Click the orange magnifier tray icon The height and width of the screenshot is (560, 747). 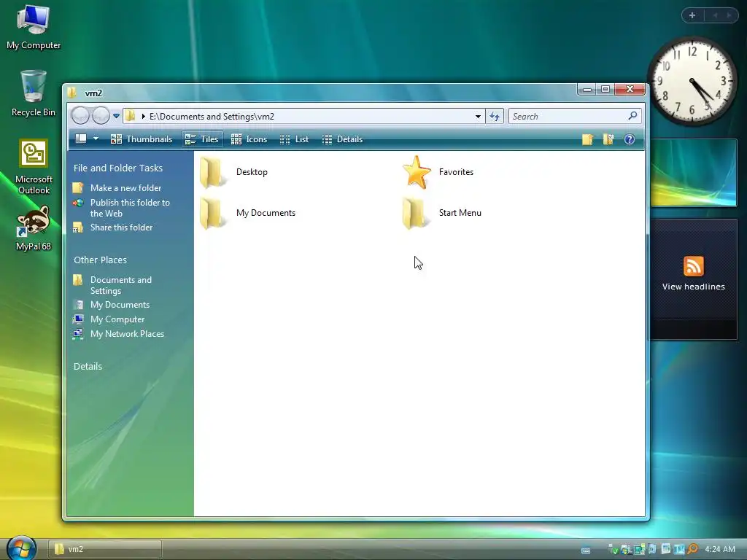[693, 550]
